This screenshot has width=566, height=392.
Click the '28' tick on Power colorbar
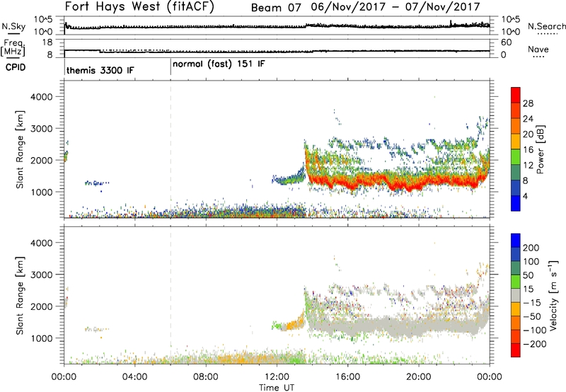(x=528, y=103)
